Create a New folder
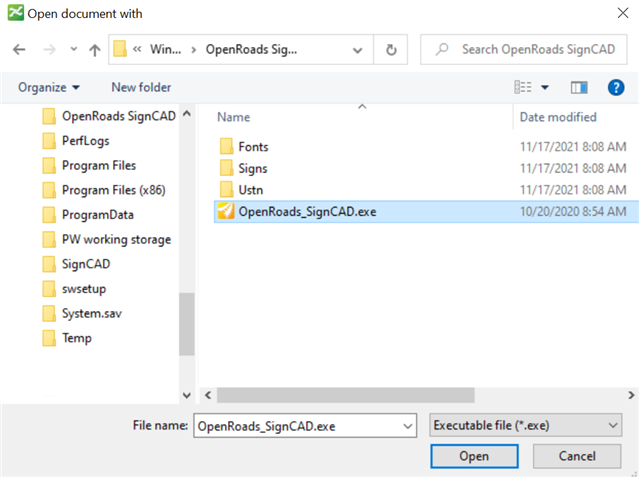639x477 pixels. click(x=141, y=87)
